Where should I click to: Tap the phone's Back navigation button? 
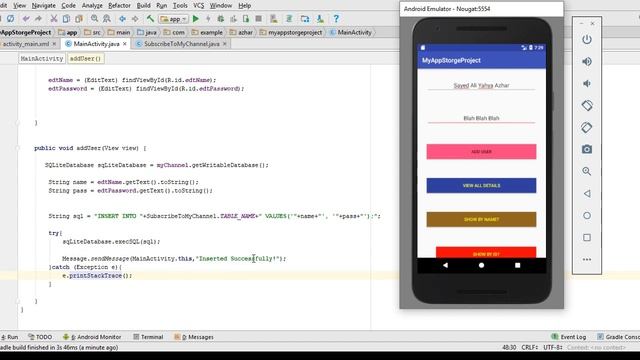coord(445,265)
